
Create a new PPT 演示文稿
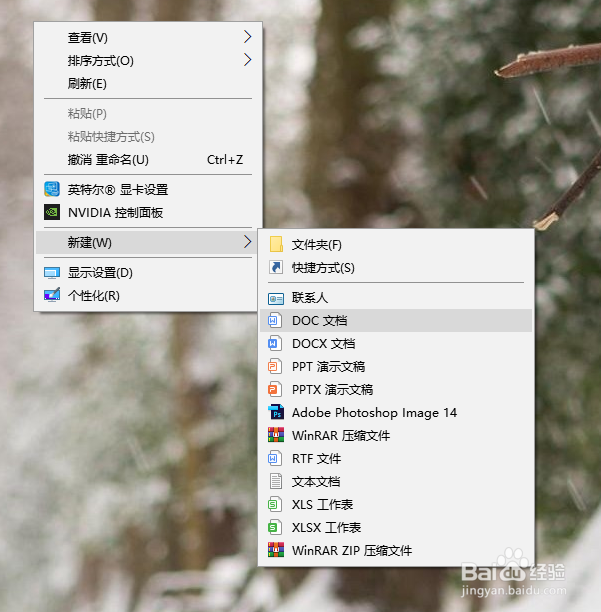(x=396, y=366)
